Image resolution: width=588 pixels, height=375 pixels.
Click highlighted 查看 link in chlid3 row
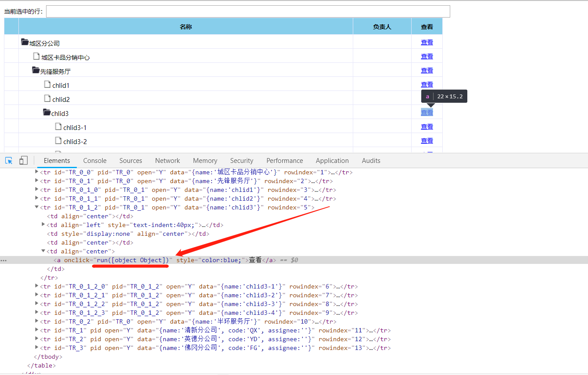427,112
